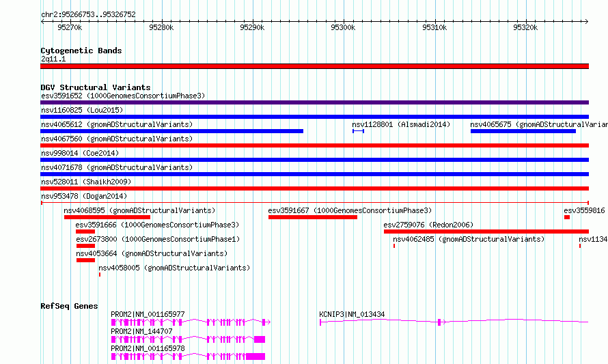This screenshot has width=608, height=364.
Task: Select the red esv2759076 variant bar
Action: [x=486, y=232]
